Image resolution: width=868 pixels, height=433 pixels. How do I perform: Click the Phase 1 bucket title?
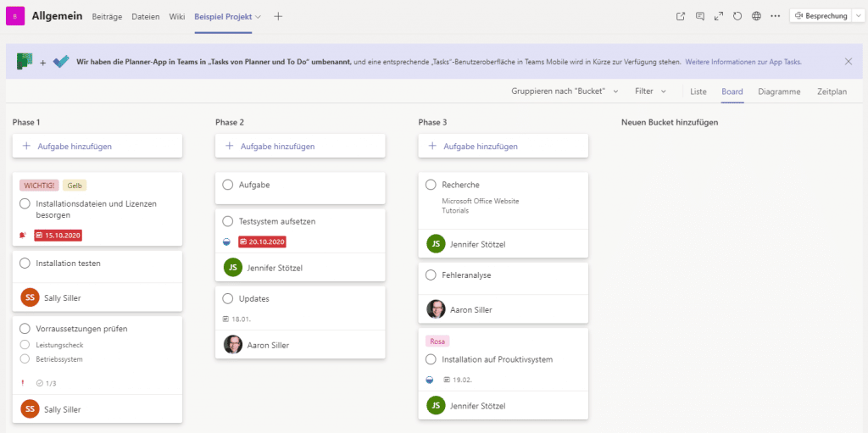click(x=26, y=122)
